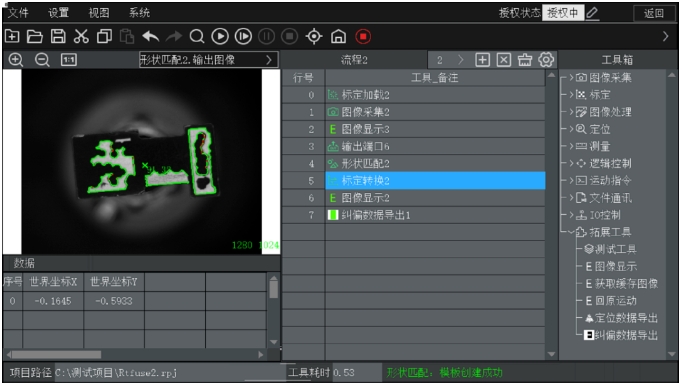
Task: Open the 形状匹配2.输出图像 dropdown
Action: point(208,60)
